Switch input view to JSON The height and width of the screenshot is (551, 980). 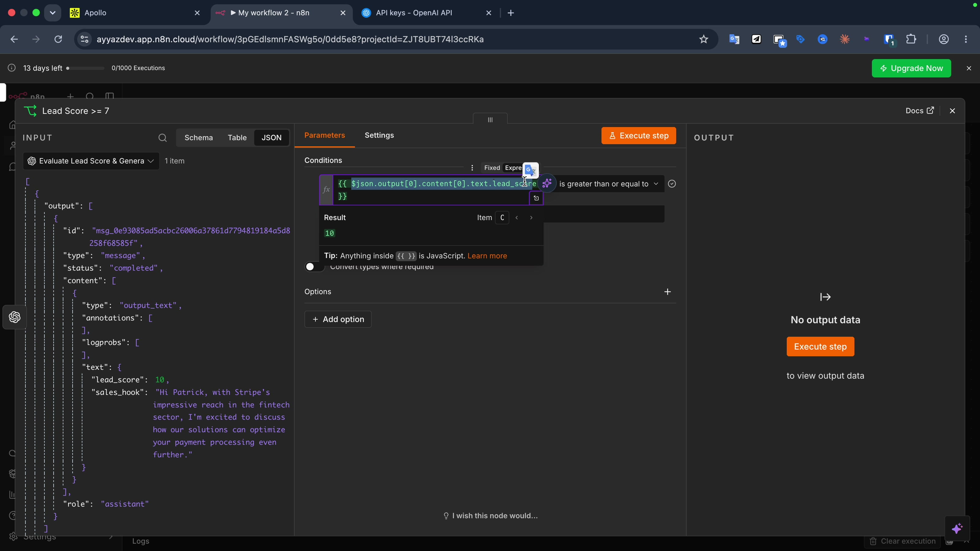coord(272,138)
